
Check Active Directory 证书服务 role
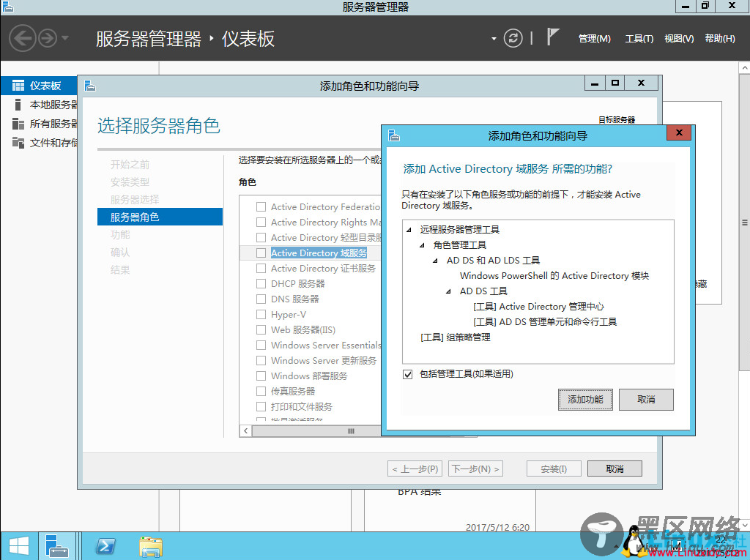point(261,268)
